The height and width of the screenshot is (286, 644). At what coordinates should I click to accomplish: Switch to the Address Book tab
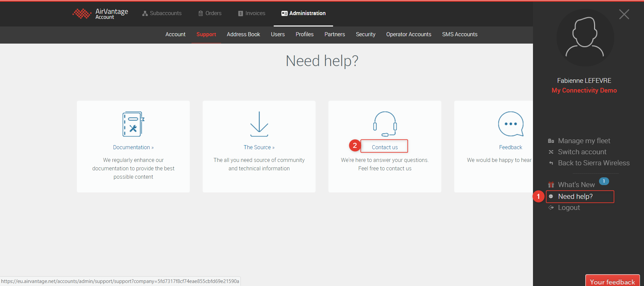point(243,35)
